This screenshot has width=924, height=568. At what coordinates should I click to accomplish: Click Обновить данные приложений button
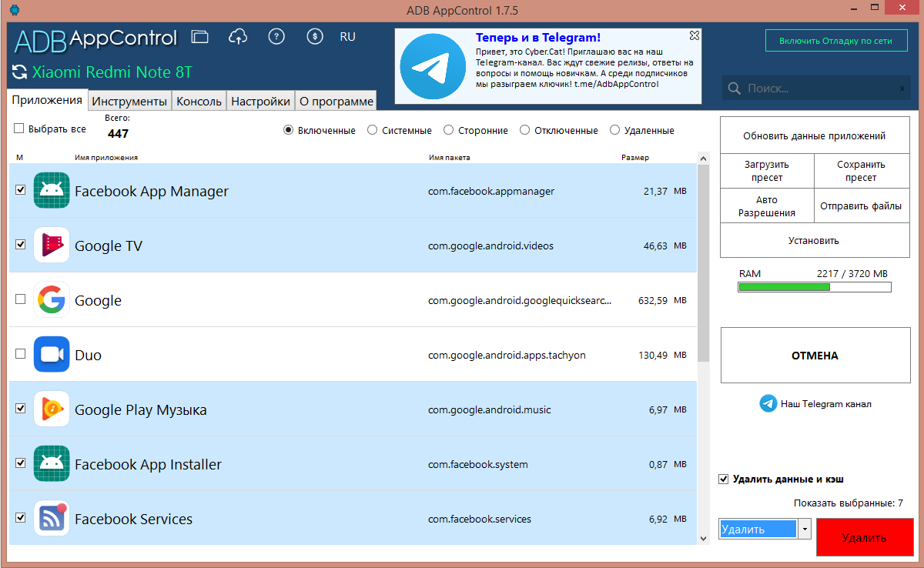pos(815,135)
